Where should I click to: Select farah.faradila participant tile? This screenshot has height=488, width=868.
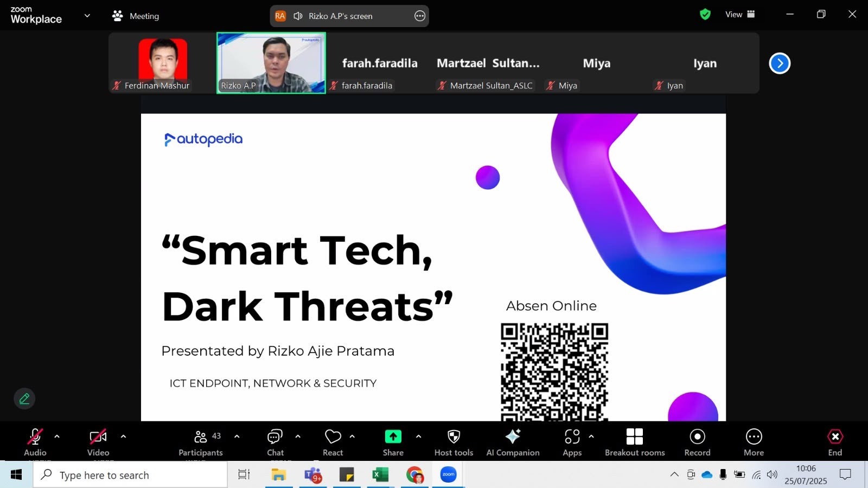(x=380, y=63)
